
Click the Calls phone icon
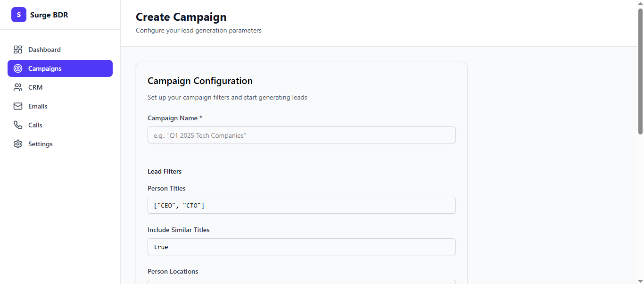(18, 125)
